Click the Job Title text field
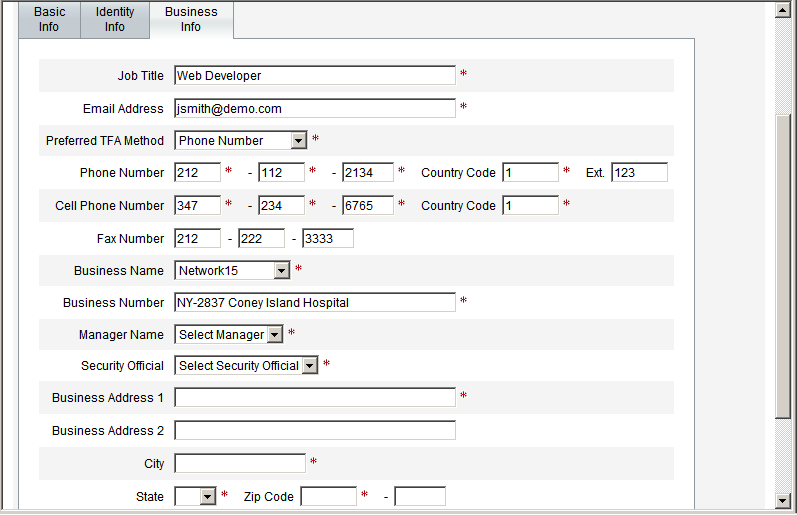797x516 pixels. [x=314, y=75]
